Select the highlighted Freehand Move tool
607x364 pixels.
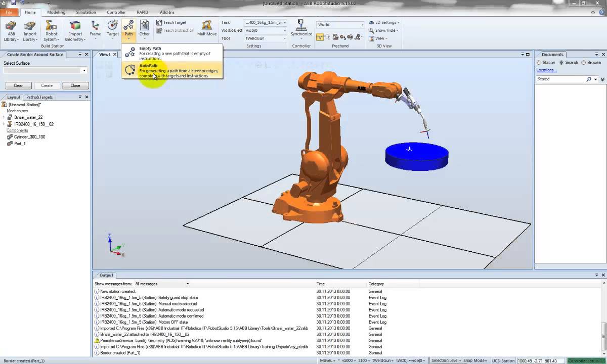[320, 37]
